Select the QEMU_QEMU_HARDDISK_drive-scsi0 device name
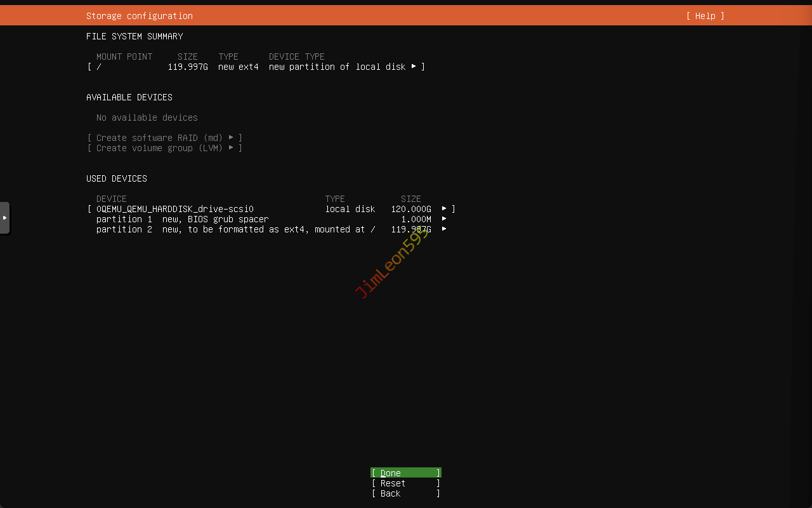Viewport: 812px width, 508px height. [175, 209]
